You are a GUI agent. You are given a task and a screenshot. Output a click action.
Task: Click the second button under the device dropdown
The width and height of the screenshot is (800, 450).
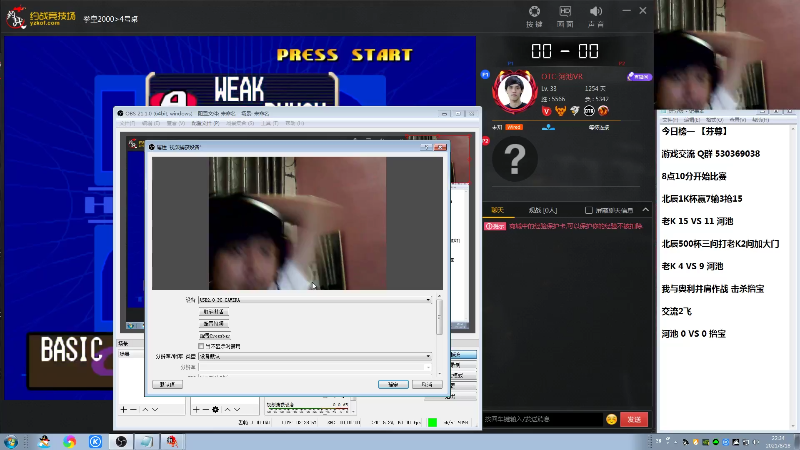pyautogui.click(x=214, y=324)
